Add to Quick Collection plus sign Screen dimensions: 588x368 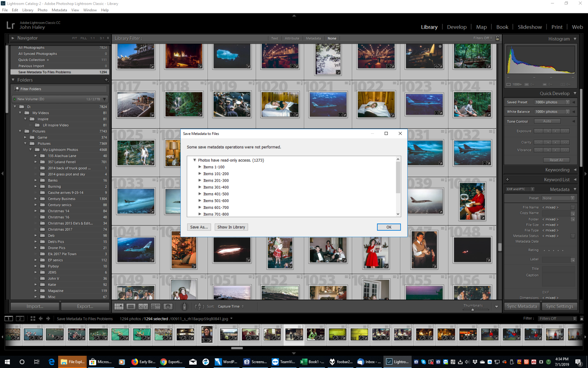coord(48,60)
